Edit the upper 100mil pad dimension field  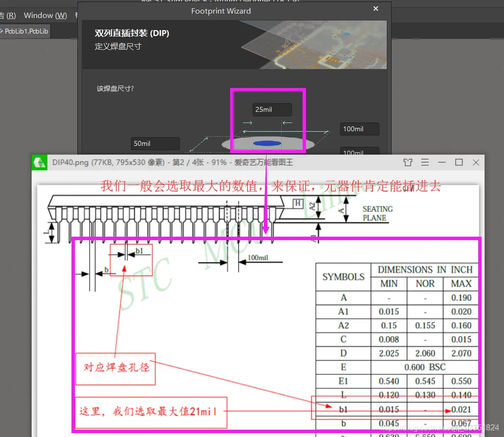coord(360,129)
